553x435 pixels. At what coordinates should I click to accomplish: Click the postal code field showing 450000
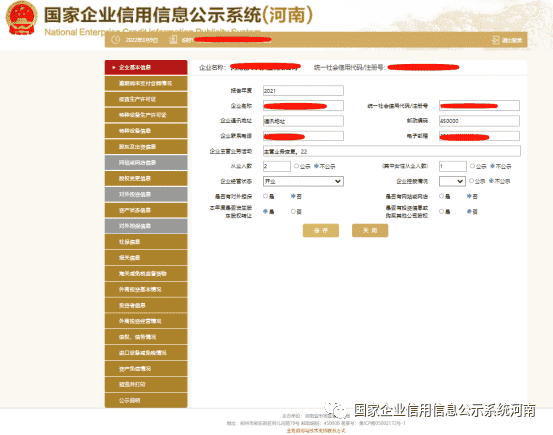pos(479,121)
